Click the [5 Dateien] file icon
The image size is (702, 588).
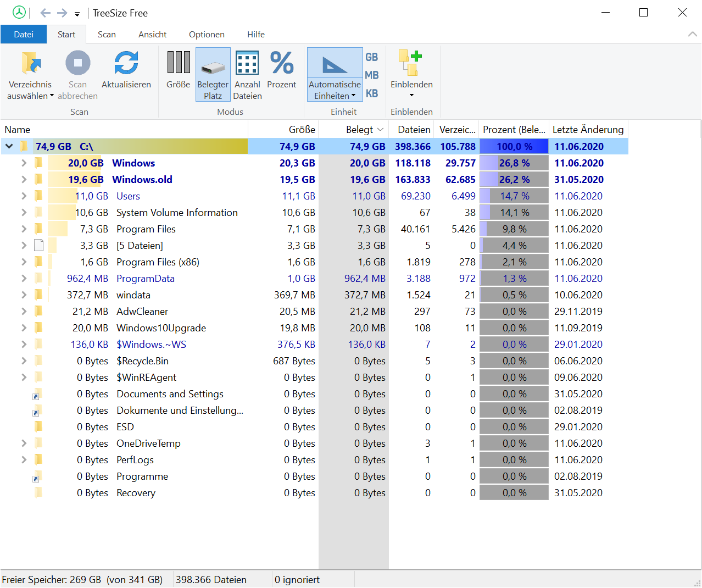point(38,245)
